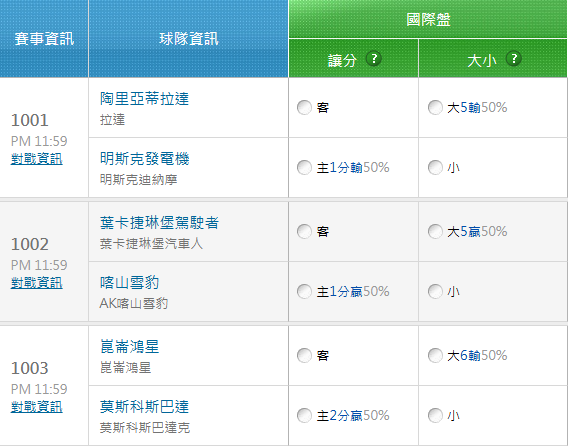Screen dimensions: 568x446
Task: Click the alias text 葉卡捷琳堡汽車人
Action: 151,243
